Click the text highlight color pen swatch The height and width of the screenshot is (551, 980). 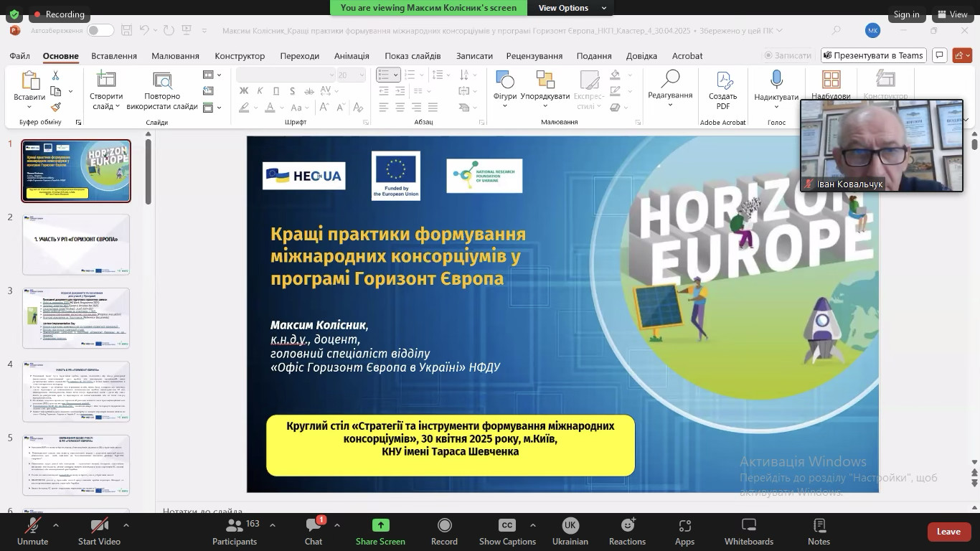(x=245, y=108)
